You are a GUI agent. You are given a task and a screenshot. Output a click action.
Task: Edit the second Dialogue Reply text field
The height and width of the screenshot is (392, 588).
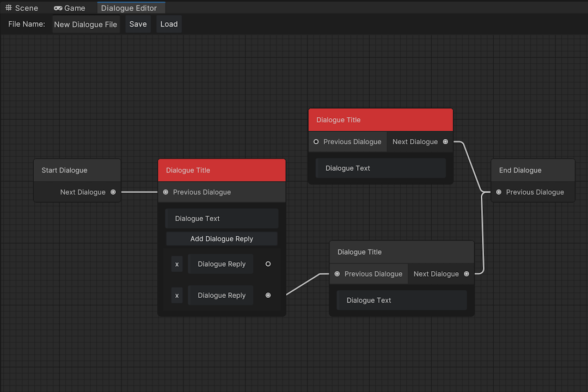(221, 296)
